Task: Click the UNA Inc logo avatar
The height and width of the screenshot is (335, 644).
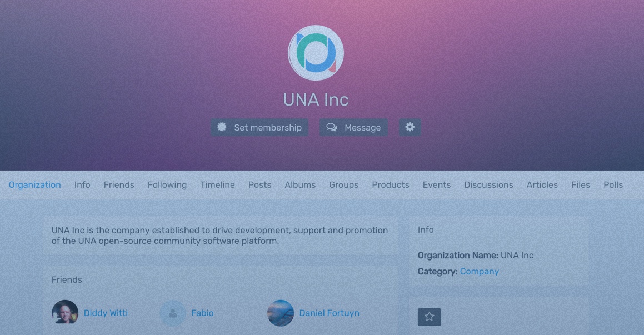Action: tap(316, 53)
